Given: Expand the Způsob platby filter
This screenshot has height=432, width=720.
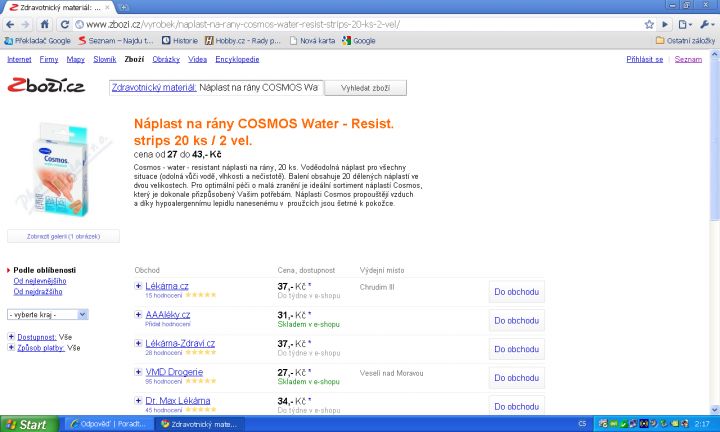Looking at the screenshot, I should coord(11,347).
